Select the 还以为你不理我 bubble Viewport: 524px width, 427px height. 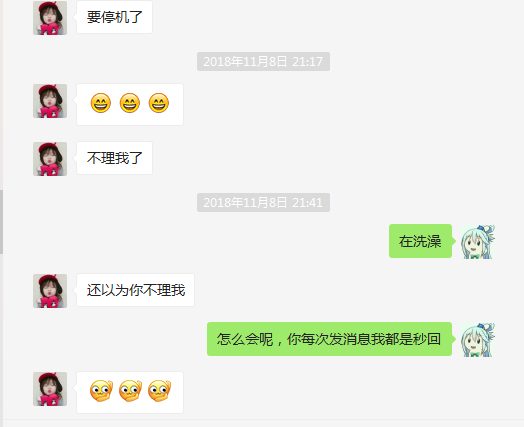[135, 290]
